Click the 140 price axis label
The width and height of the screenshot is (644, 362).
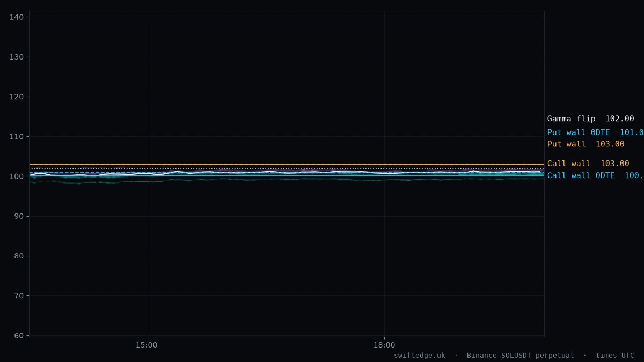pyautogui.click(x=16, y=17)
